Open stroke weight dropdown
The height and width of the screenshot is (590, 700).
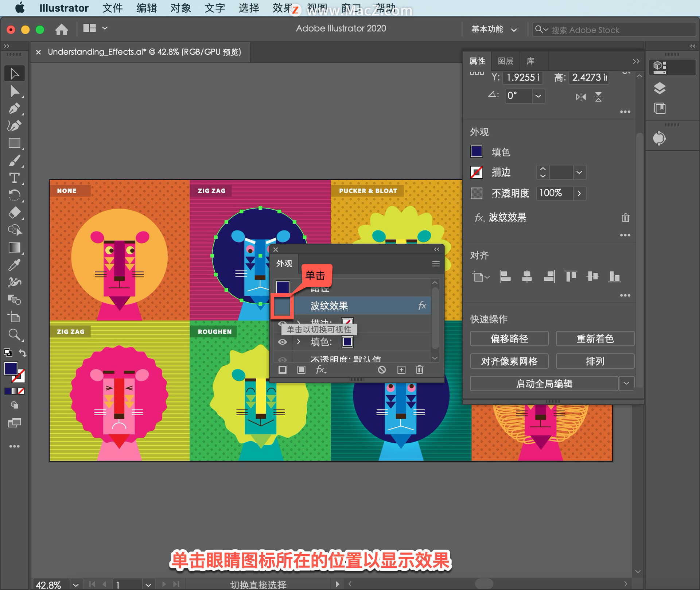click(x=579, y=172)
